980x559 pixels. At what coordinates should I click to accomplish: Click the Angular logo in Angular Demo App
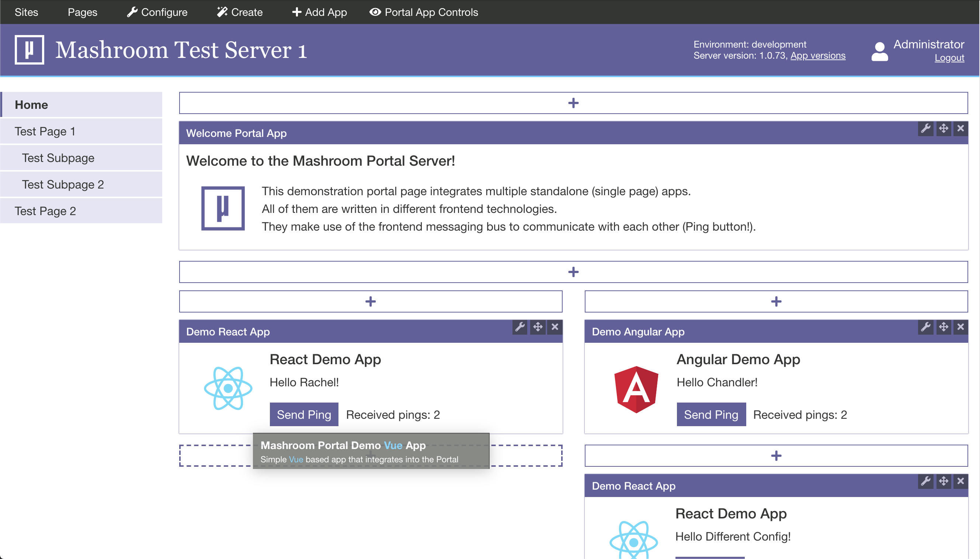[636, 390]
